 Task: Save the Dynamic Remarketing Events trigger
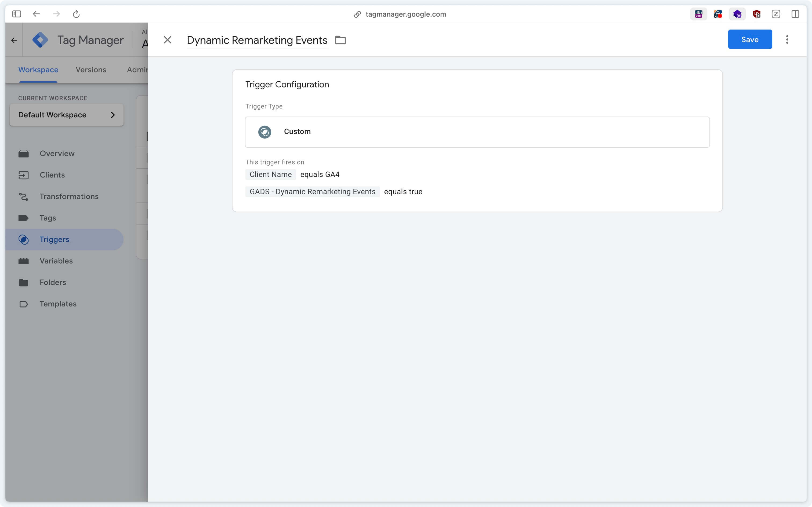[x=749, y=39]
